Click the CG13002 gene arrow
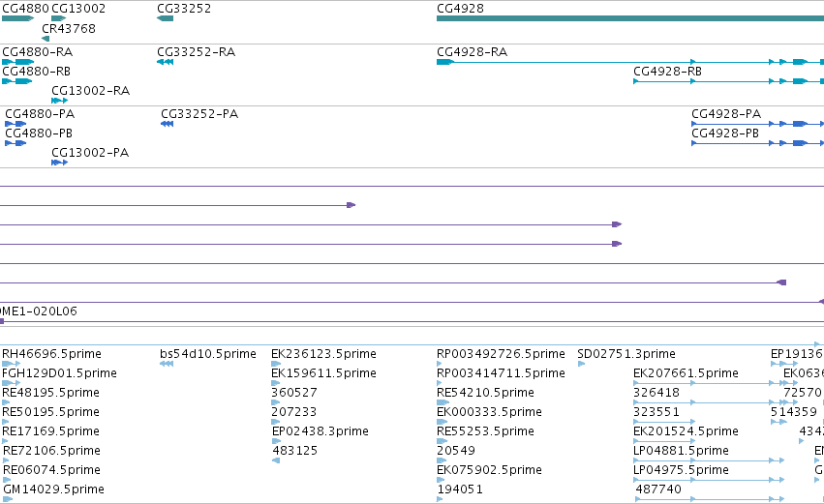This screenshot has height=504, width=824. tap(58, 18)
